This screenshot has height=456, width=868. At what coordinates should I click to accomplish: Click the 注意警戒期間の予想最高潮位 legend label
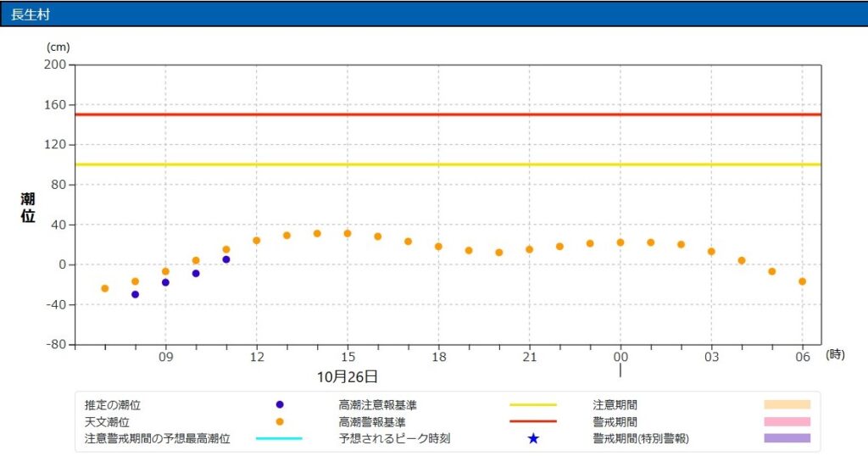coord(157,439)
